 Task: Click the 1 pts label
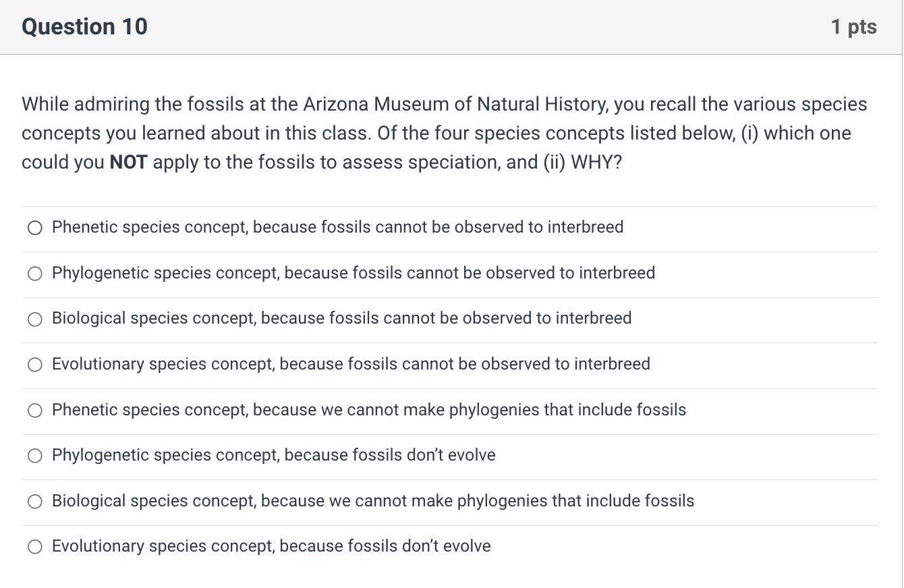point(854,26)
